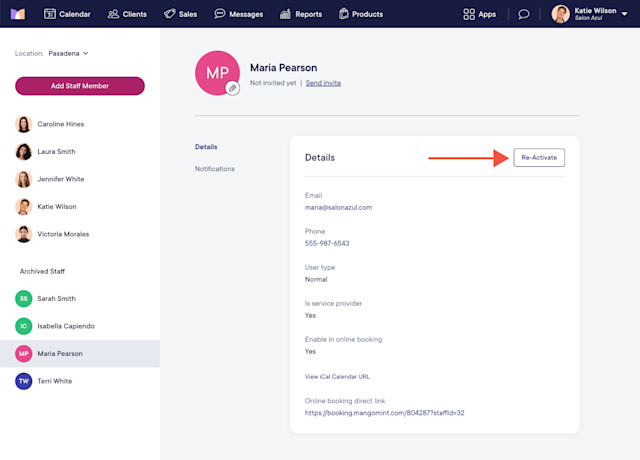Click the Add Staff Member button
The image size is (640, 460).
pyautogui.click(x=80, y=86)
